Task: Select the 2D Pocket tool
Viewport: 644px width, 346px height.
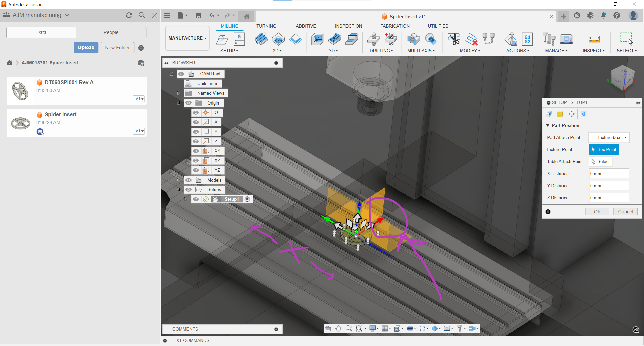Action: pyautogui.click(x=278, y=39)
